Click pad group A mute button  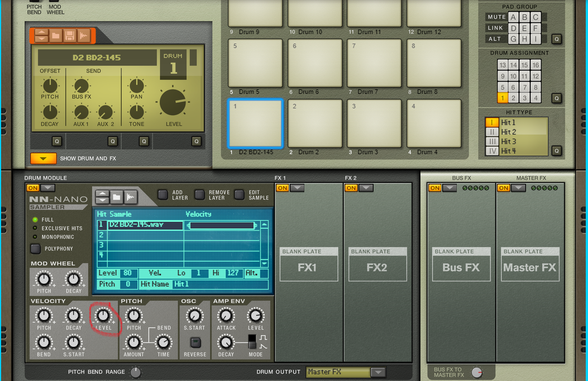514,17
